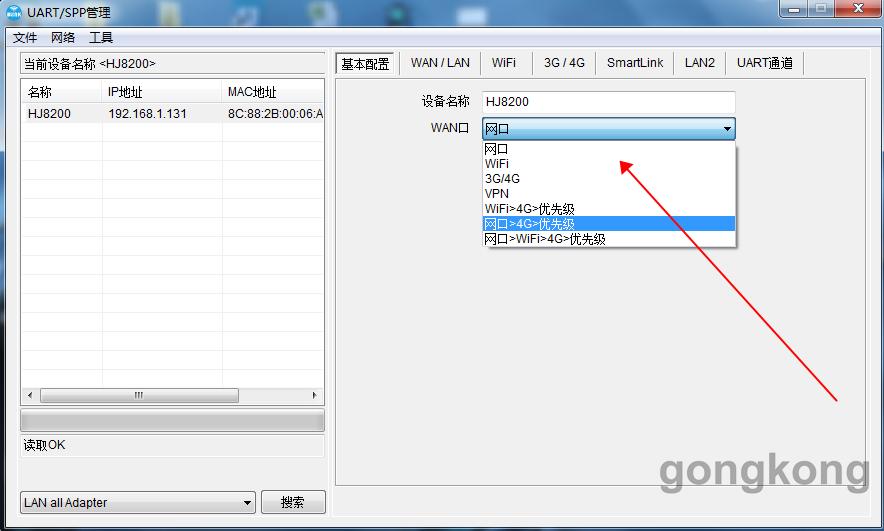
Task: Select HJ8200 device row name
Action: [50, 114]
